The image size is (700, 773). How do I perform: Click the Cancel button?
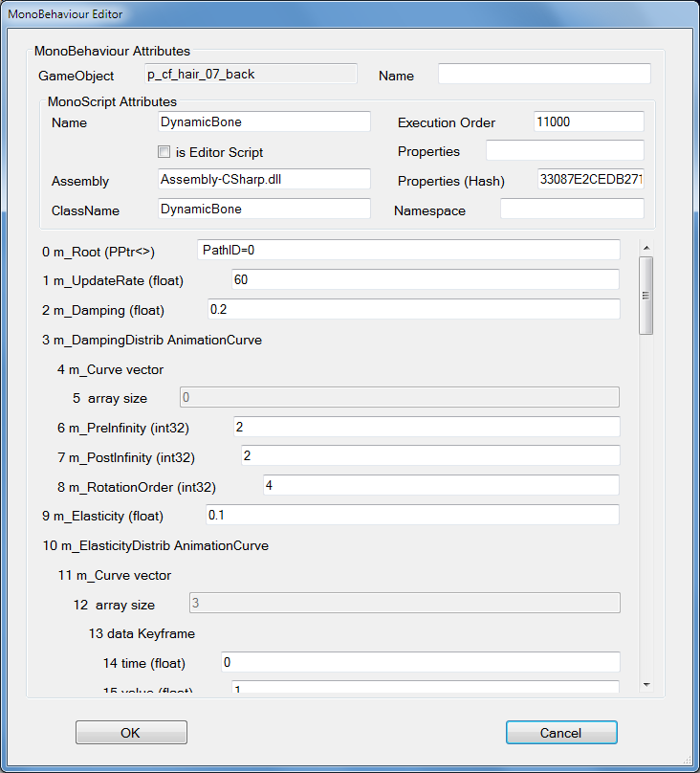pyautogui.click(x=561, y=733)
